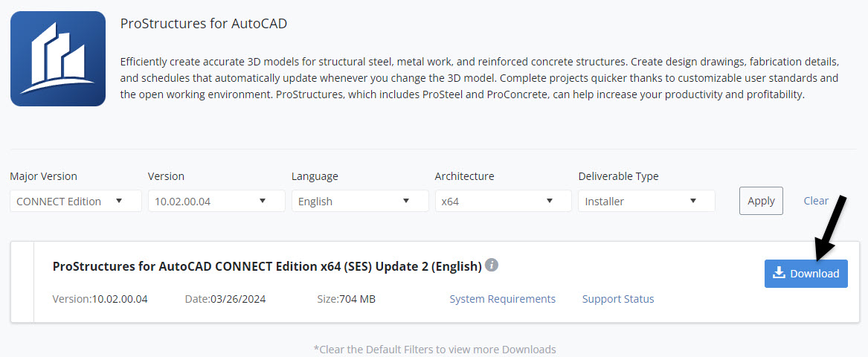Click the ProStructures building logo icon
The image size is (868, 357).
point(58,59)
